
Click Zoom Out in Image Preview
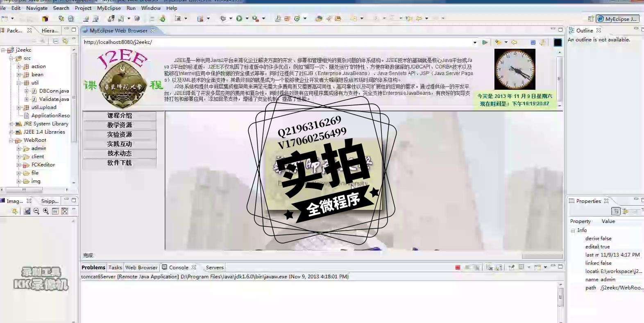36,211
